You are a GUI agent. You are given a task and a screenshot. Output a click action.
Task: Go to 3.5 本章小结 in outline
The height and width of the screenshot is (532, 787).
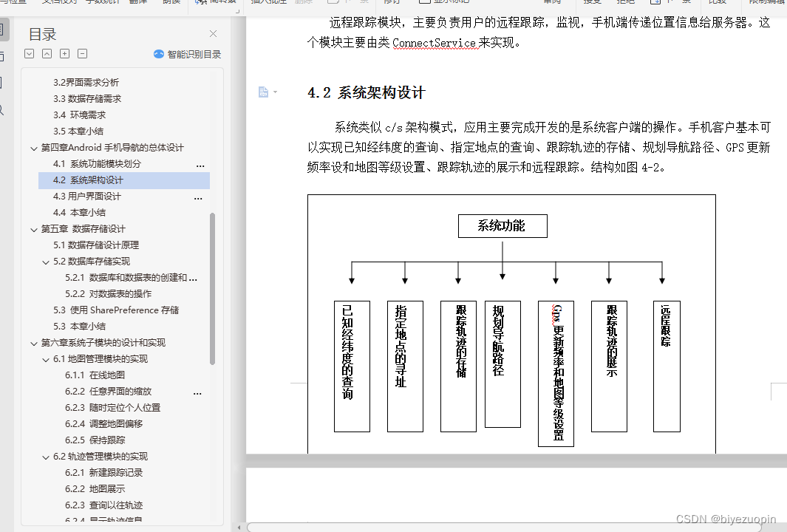click(78, 132)
